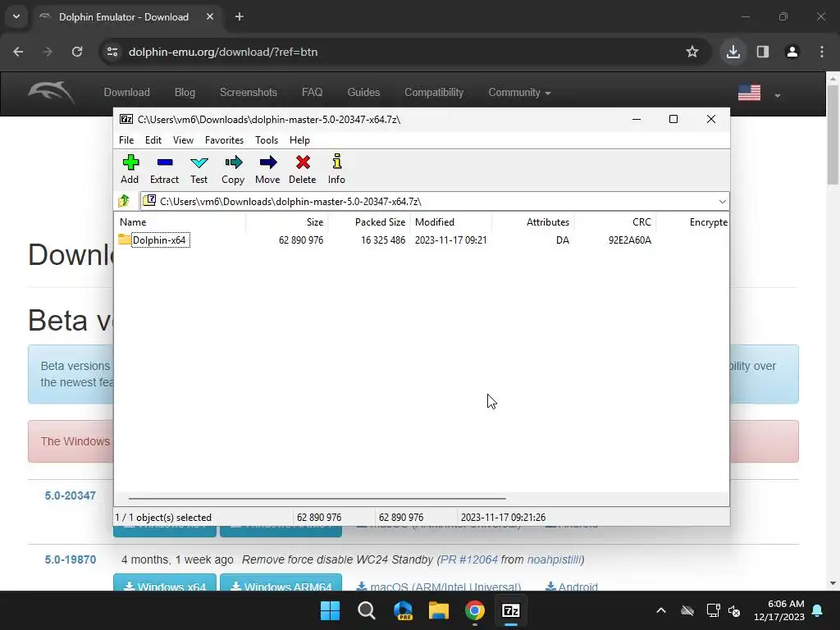Image resolution: width=840 pixels, height=630 pixels.
Task: Expand the Community dropdown
Action: [x=519, y=92]
